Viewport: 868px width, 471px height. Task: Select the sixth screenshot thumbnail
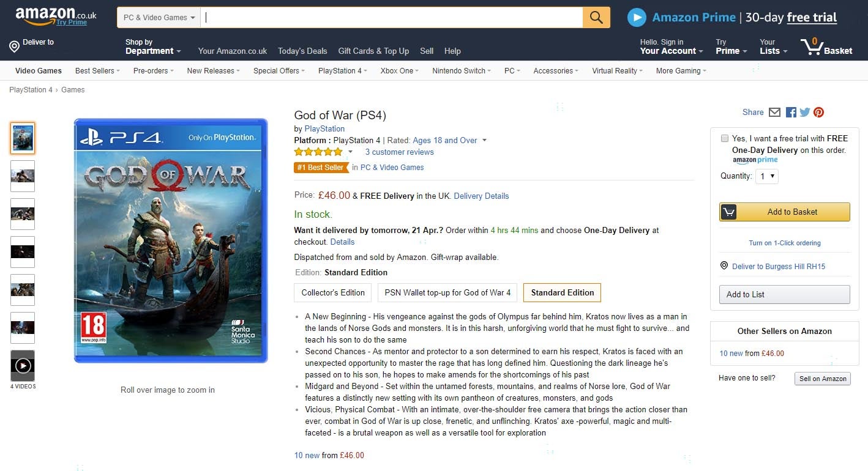[23, 328]
